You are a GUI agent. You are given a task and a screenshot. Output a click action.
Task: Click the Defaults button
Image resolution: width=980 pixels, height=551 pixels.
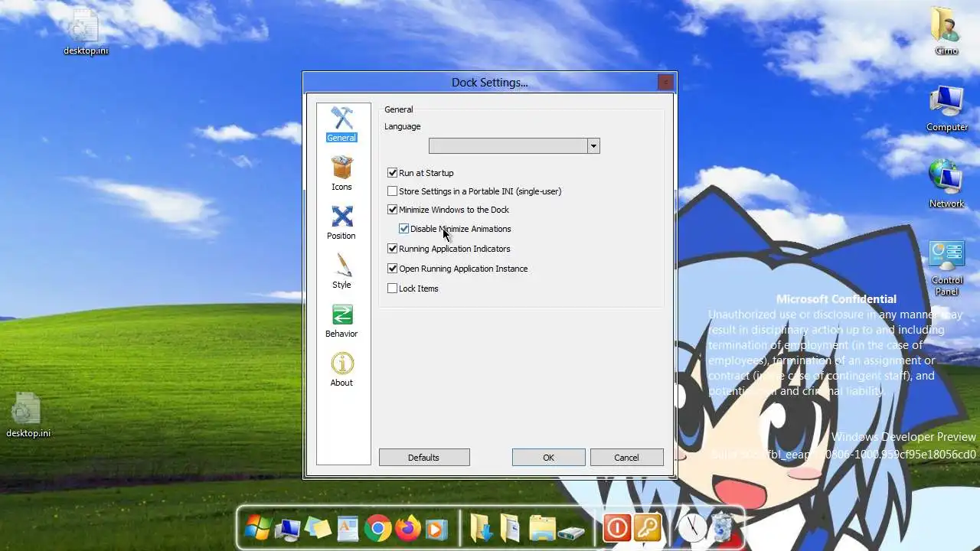424,458
